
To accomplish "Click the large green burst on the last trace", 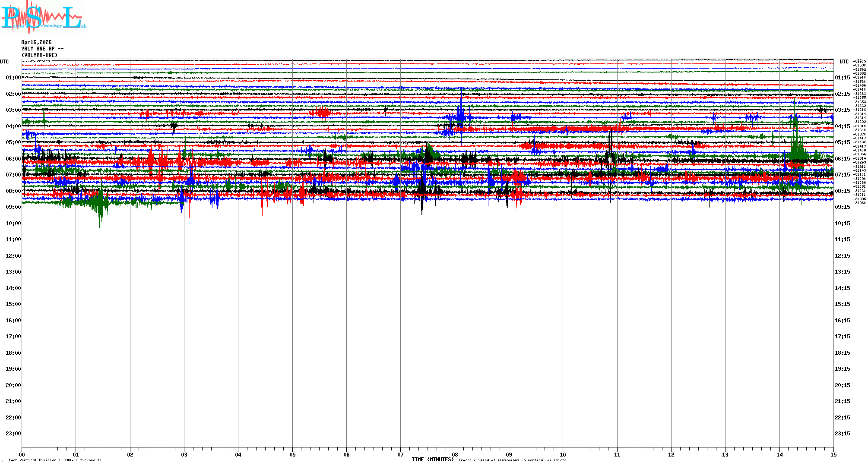I will point(100,203).
